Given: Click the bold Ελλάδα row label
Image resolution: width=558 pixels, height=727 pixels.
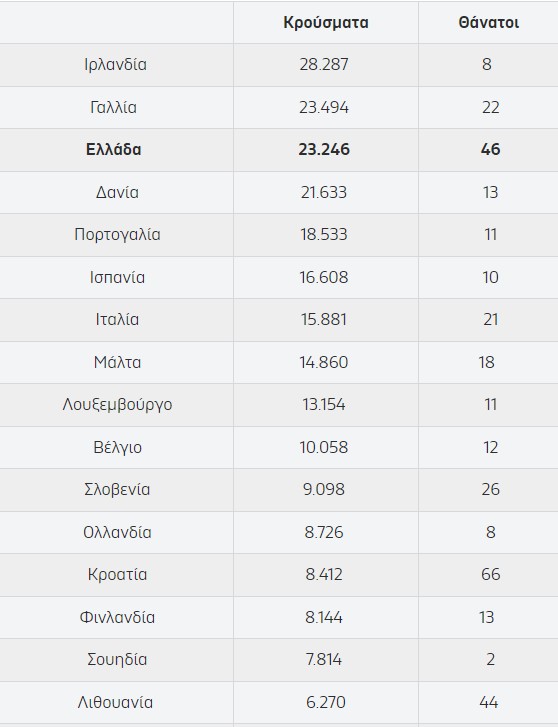Looking at the screenshot, I should (x=114, y=150).
